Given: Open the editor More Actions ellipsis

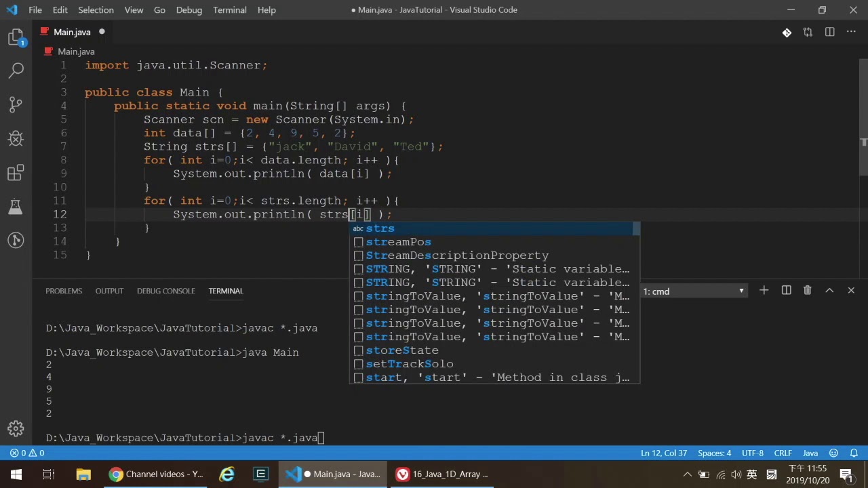Looking at the screenshot, I should [x=851, y=32].
